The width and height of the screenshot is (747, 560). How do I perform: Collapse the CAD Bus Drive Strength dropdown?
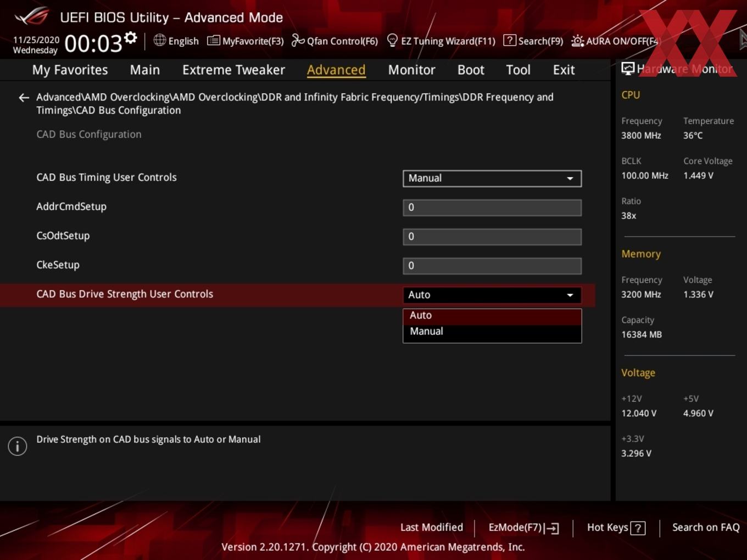tap(492, 295)
